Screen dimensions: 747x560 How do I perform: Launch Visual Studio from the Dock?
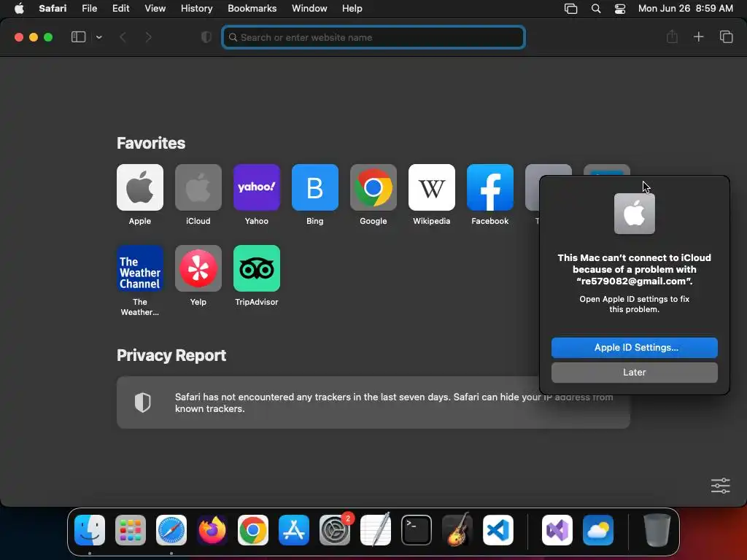[557, 530]
